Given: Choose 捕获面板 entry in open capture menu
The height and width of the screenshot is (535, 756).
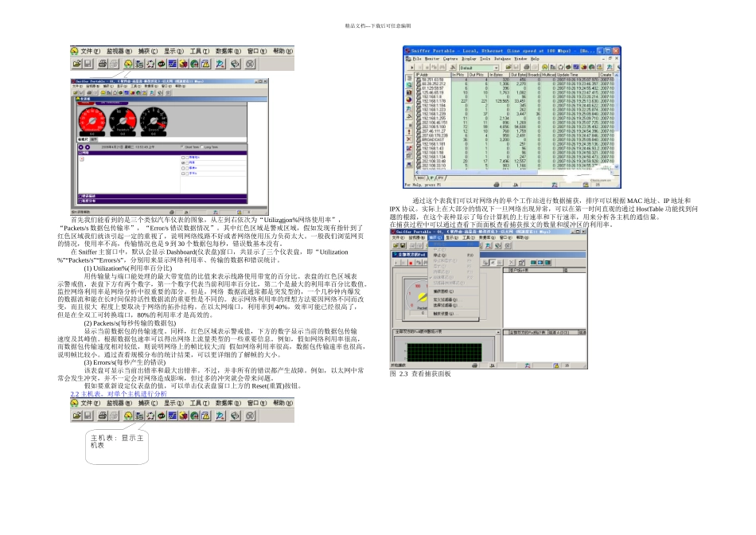Looking at the screenshot, I should tap(454, 291).
